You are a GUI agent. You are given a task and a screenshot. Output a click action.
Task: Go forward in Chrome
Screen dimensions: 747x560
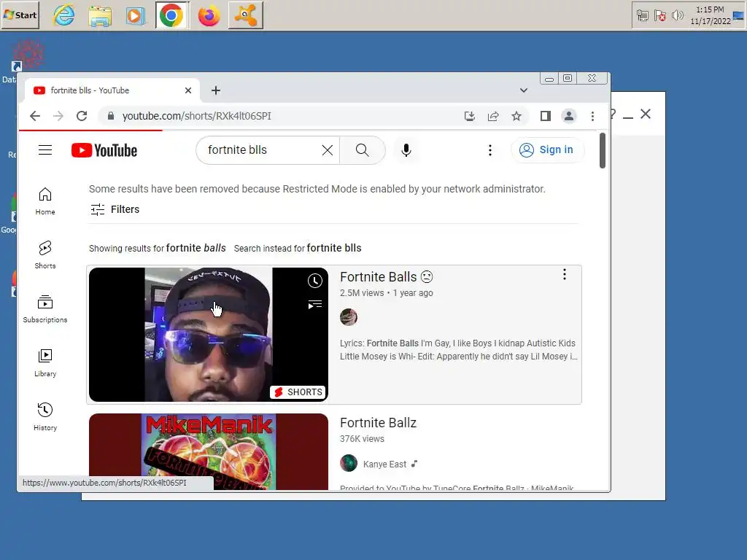click(x=58, y=116)
